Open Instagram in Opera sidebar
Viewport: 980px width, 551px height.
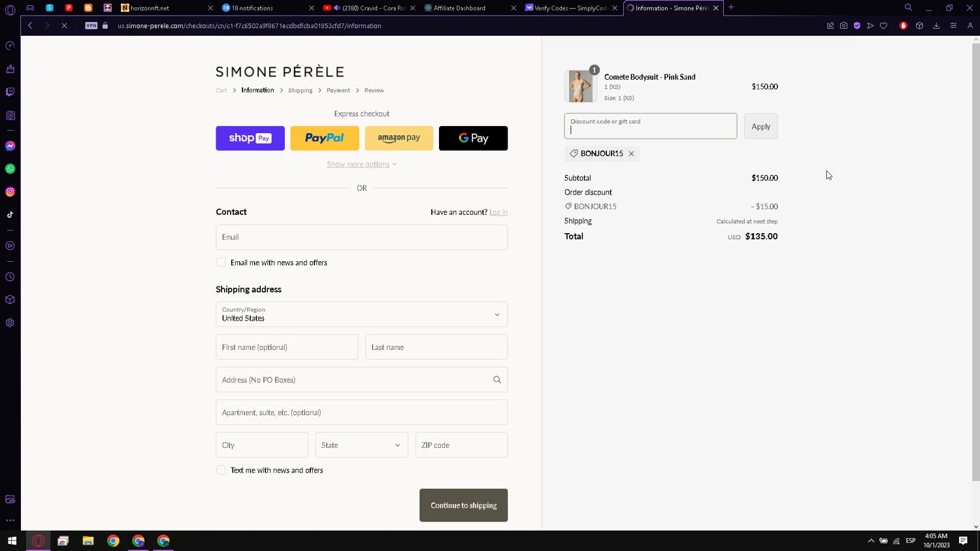pos(10,192)
